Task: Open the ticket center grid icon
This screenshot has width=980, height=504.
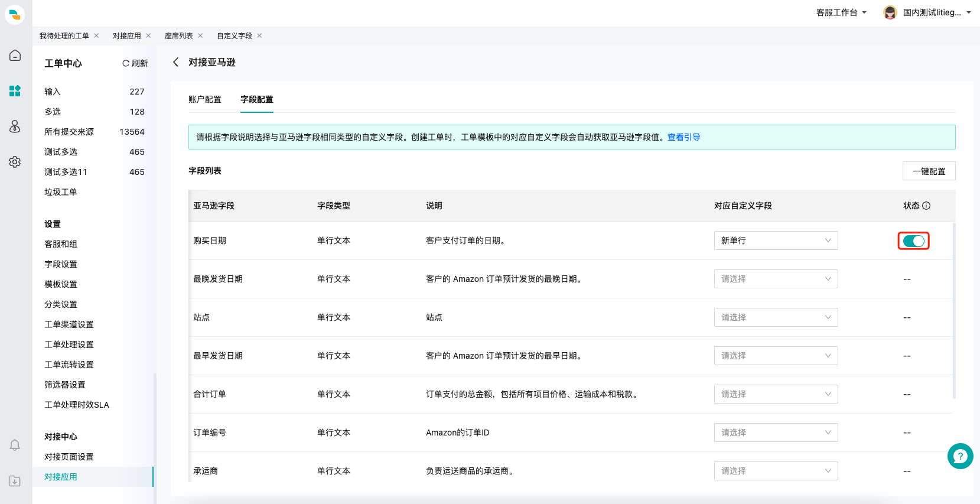Action: [15, 90]
